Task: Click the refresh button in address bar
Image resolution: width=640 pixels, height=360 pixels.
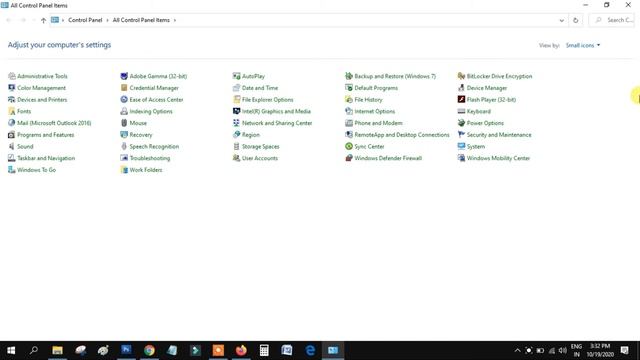Action: click(x=576, y=20)
